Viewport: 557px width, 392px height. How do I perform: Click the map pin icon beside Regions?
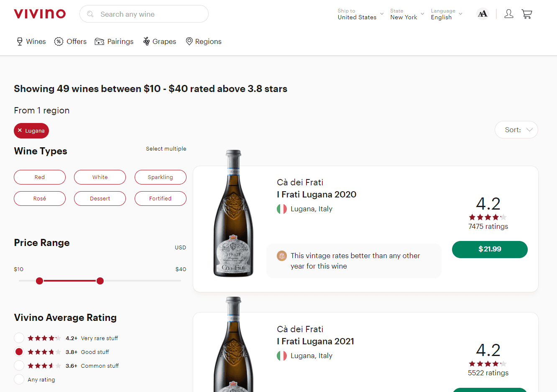(189, 41)
